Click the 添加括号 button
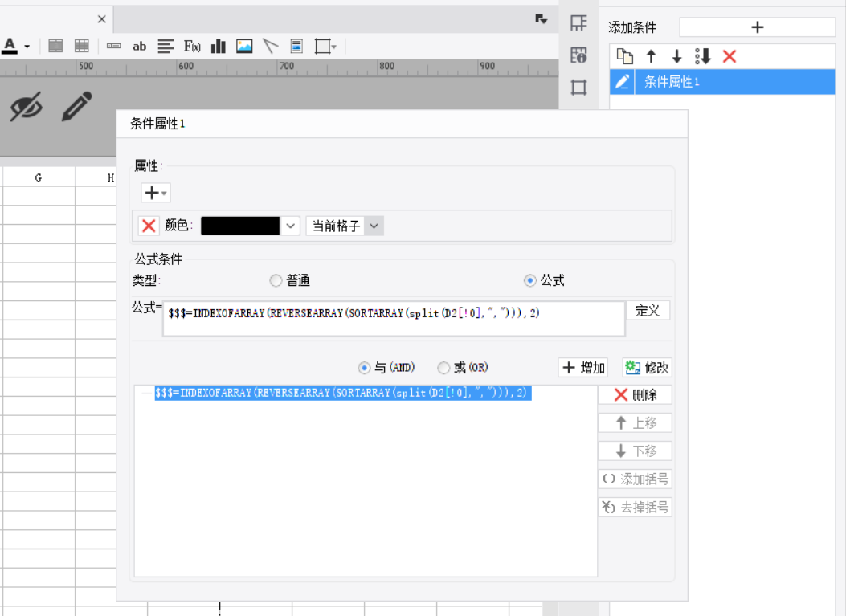The width and height of the screenshot is (846, 616). coord(635,479)
